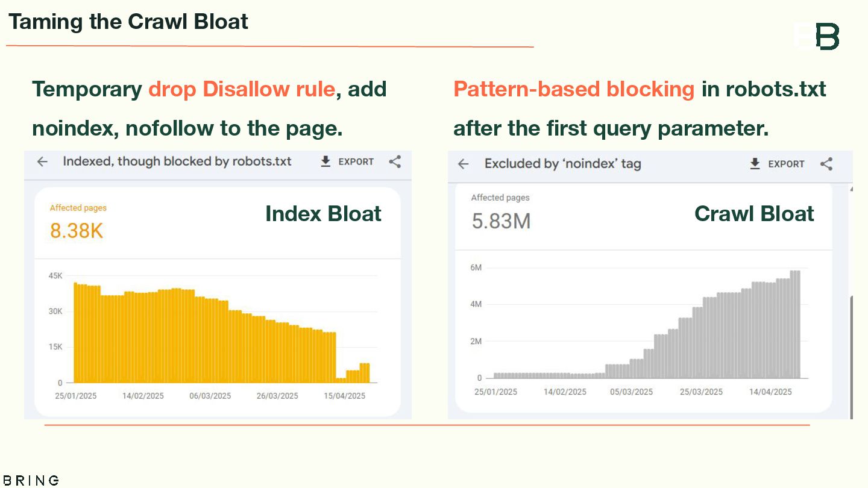The height and width of the screenshot is (488, 868).
Task: Click the orange 'Pattern-based blocking' text
Action: [x=574, y=89]
